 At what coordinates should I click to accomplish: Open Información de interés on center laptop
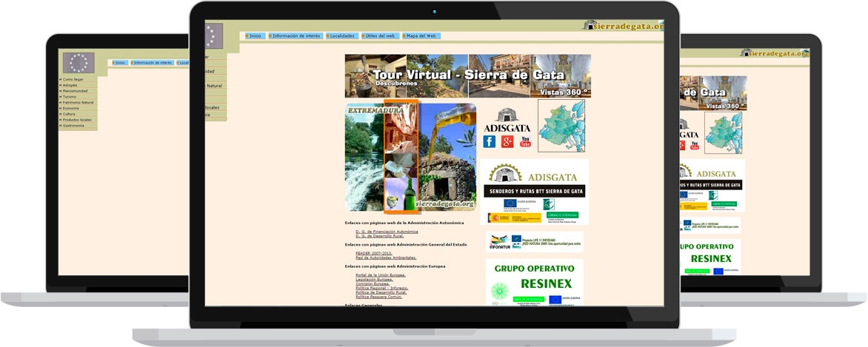click(295, 36)
